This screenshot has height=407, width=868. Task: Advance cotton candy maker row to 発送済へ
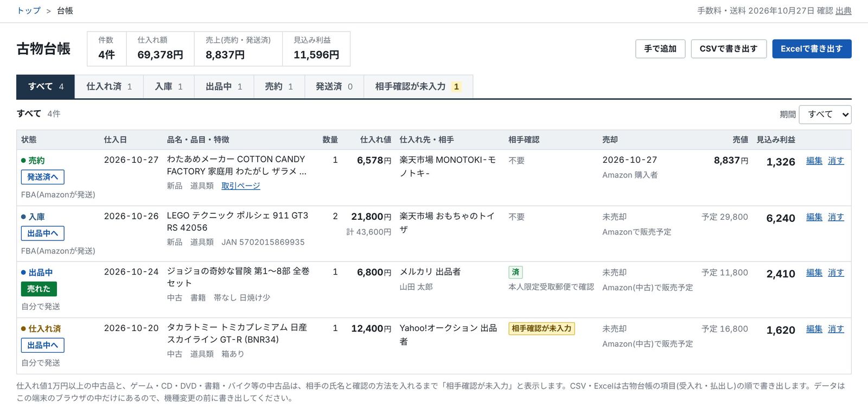(43, 177)
